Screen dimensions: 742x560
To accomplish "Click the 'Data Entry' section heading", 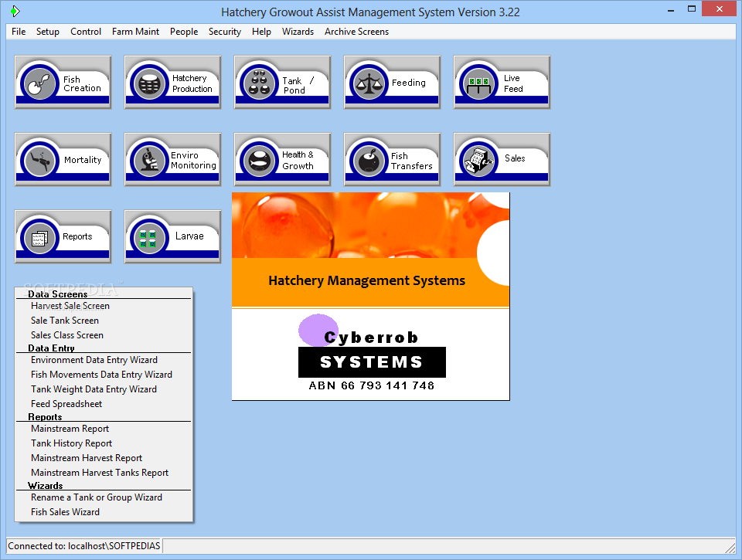I will coord(51,348).
